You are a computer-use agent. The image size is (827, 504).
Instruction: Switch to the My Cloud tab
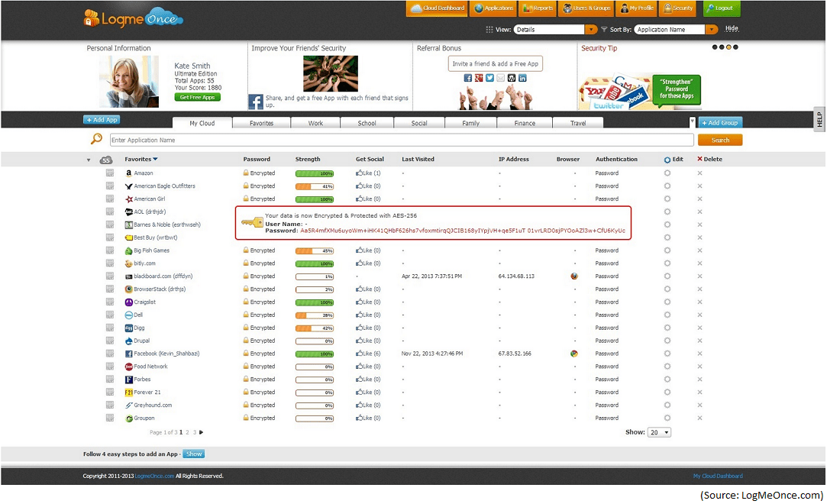click(x=202, y=123)
